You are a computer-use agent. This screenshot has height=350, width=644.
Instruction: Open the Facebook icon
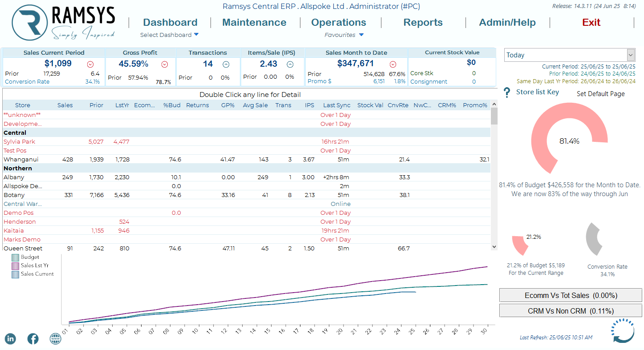tap(33, 338)
